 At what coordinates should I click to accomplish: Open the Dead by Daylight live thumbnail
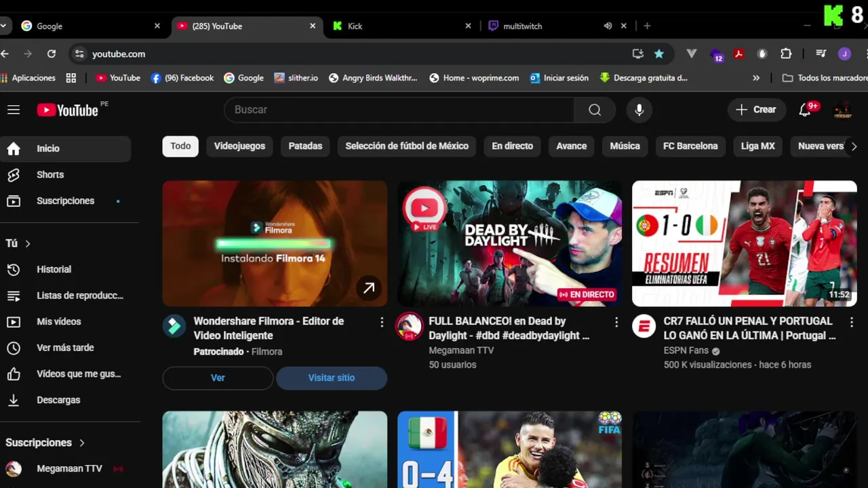click(x=510, y=243)
